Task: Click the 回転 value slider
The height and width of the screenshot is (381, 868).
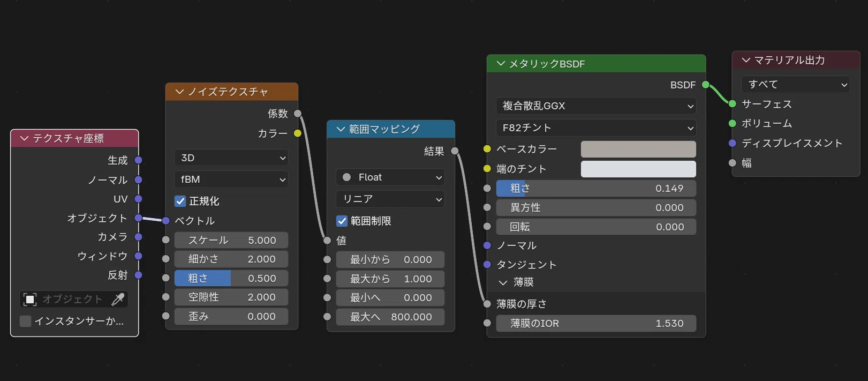Action: 596,227
